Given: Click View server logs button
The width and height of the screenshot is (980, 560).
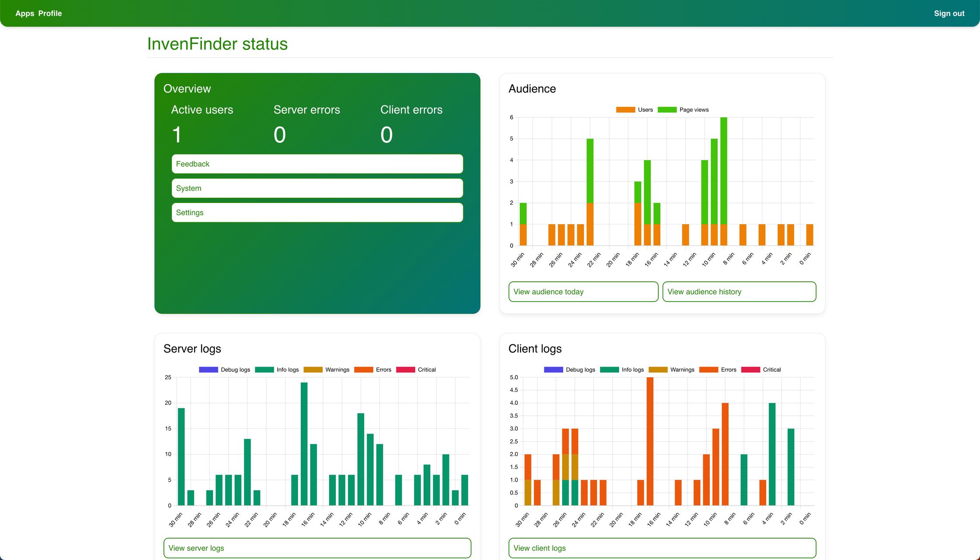Looking at the screenshot, I should (x=317, y=548).
